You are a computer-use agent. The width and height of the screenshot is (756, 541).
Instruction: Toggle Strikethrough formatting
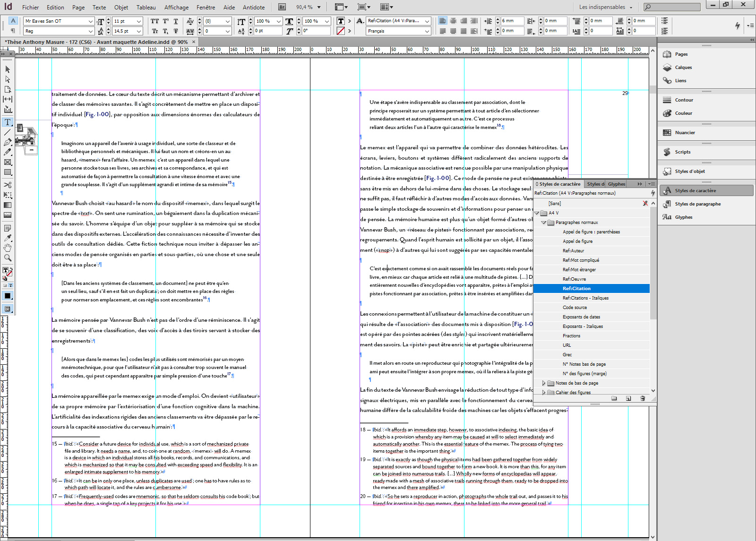176,31
